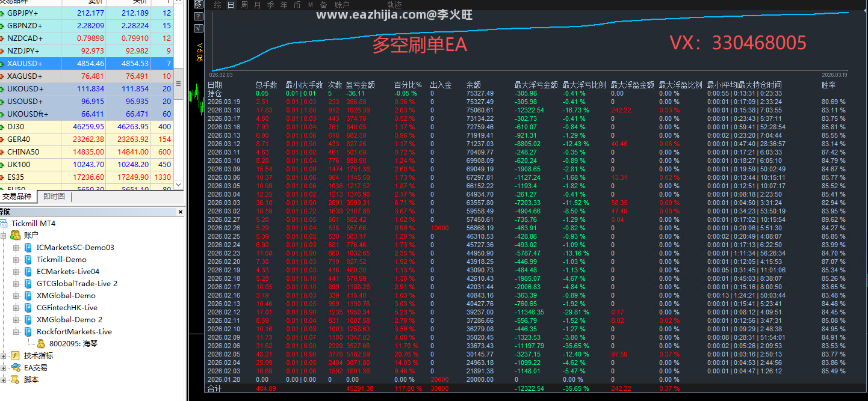Click the XMGlobal-Demo 2 server icon
The width and height of the screenshot is (868, 401).
(28, 320)
